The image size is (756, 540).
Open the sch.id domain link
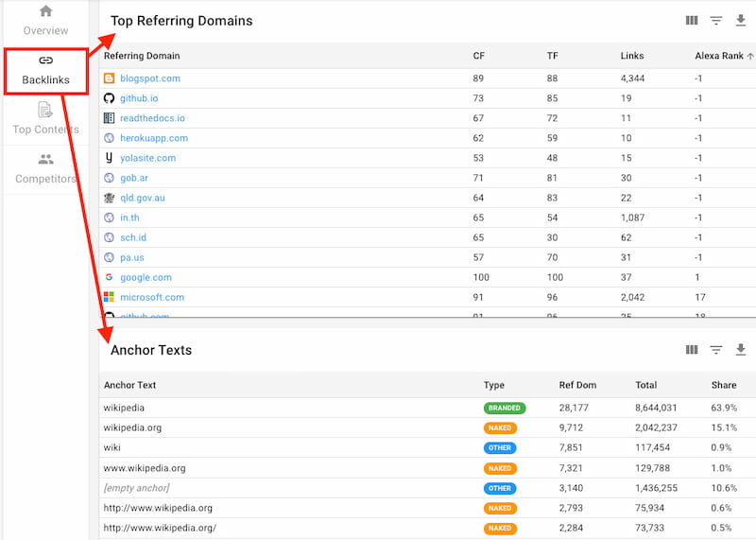pos(133,237)
